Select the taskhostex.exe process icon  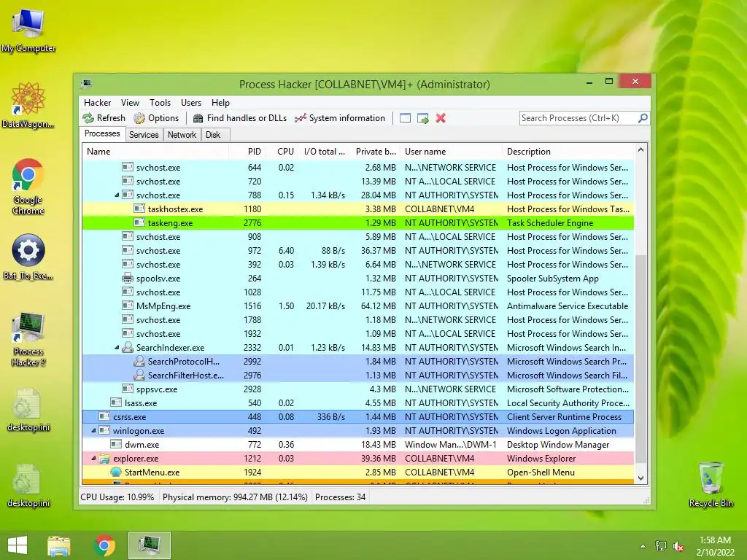click(x=139, y=209)
